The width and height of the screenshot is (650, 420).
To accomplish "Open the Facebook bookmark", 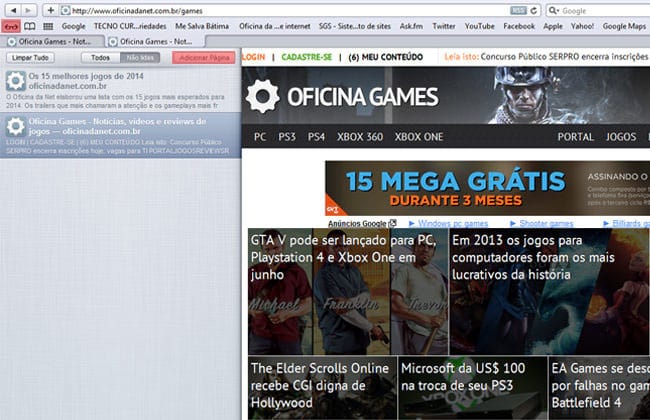I will tap(519, 26).
